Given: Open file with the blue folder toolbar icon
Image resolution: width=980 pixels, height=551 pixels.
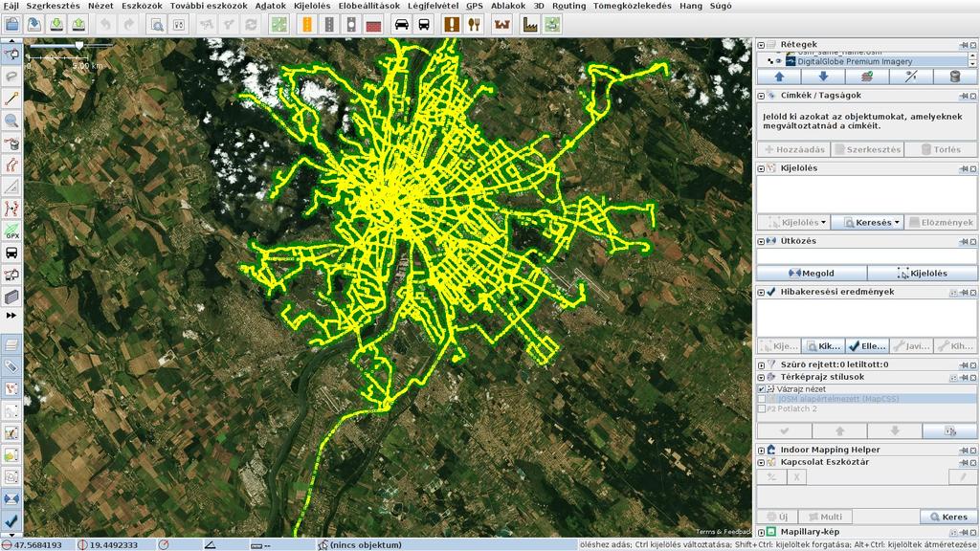Looking at the screenshot, I should pos(11,24).
